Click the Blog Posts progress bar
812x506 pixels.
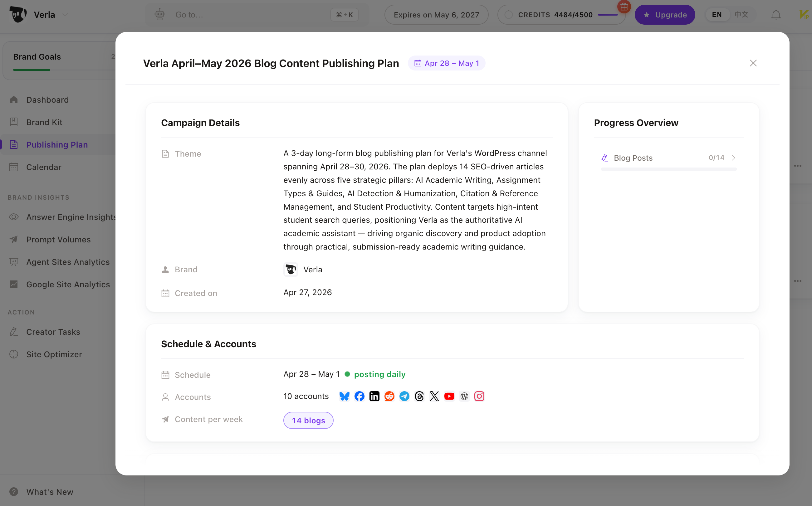point(668,169)
